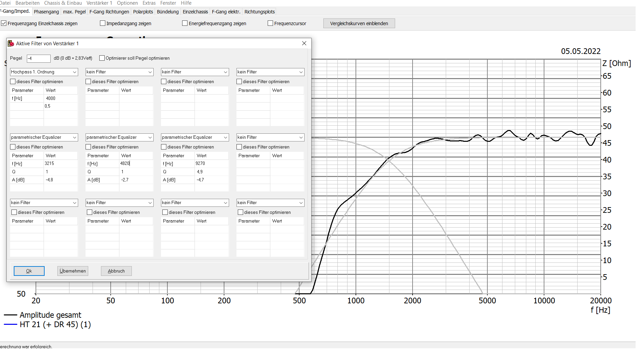Click the app icon in the Aktive Filter dialog title

click(11, 44)
